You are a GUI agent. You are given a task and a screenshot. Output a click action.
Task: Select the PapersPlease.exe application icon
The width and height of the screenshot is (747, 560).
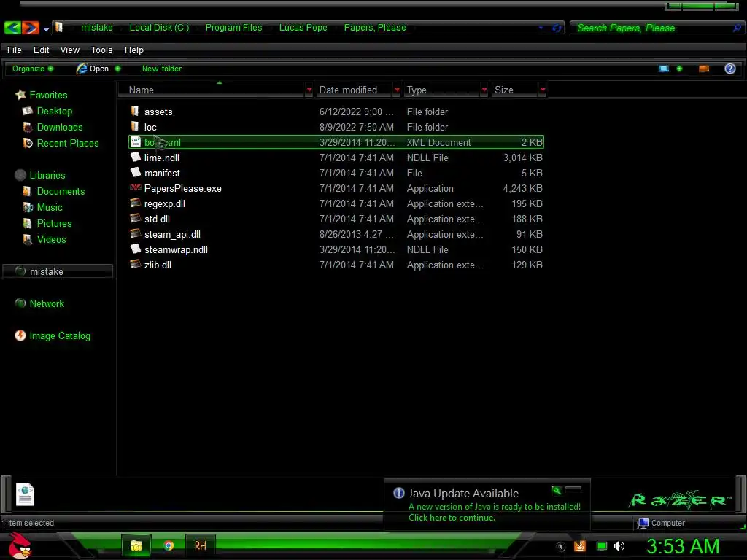click(135, 187)
